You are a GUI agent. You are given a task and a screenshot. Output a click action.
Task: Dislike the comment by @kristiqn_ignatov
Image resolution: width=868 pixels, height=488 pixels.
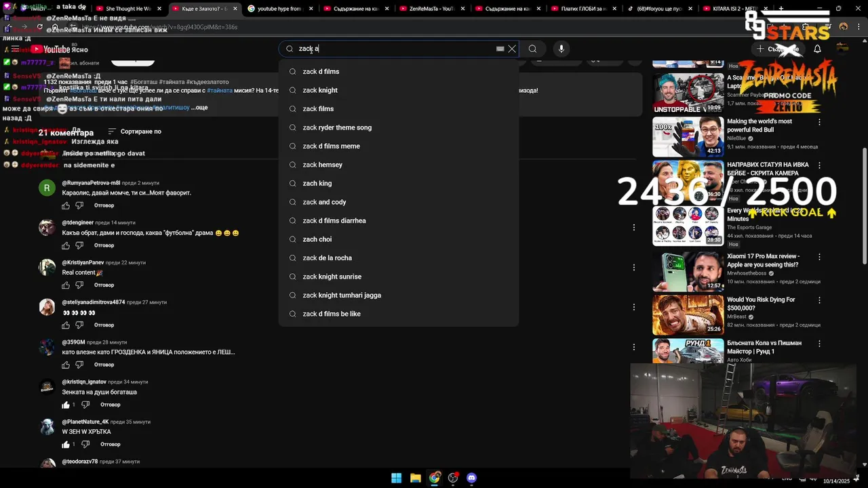[85, 405]
